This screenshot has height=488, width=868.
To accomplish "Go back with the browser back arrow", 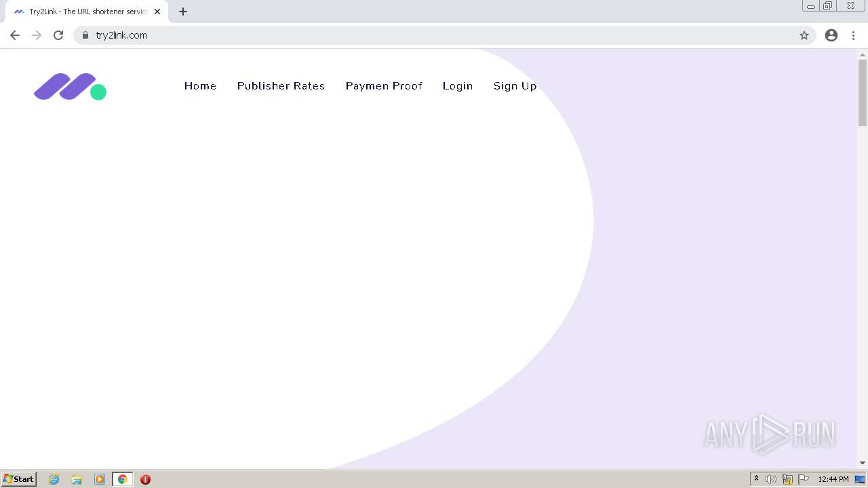I will (x=15, y=35).
